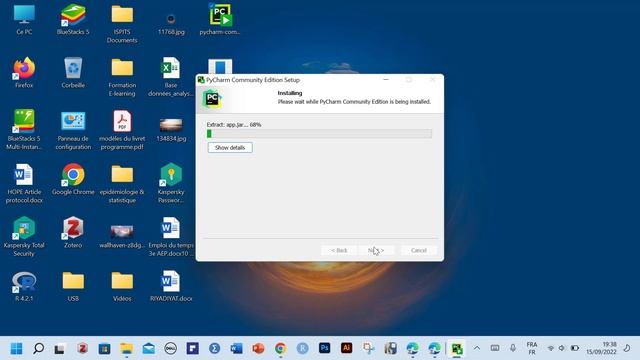Open the Windows Start menu
640x360 pixels.
[x=17, y=348]
